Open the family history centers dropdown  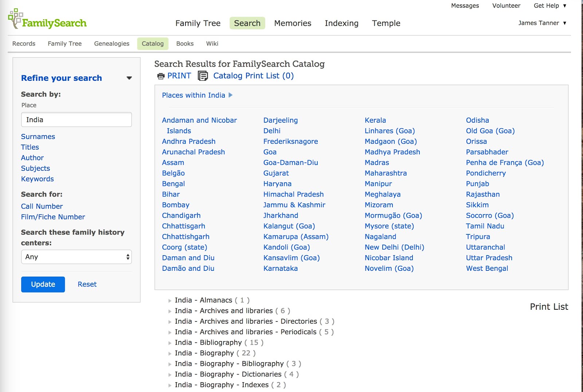click(x=77, y=257)
